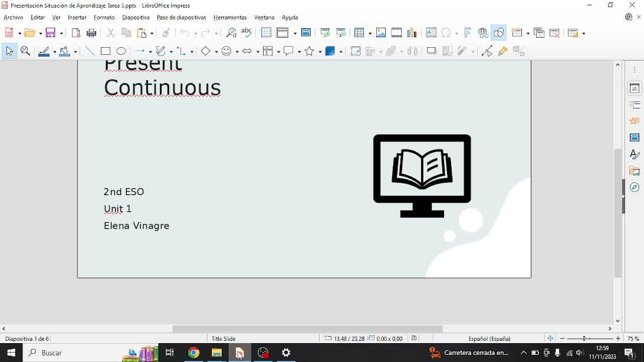
Task: Open the Slide Layout dropdown arrow
Action: [583, 34]
